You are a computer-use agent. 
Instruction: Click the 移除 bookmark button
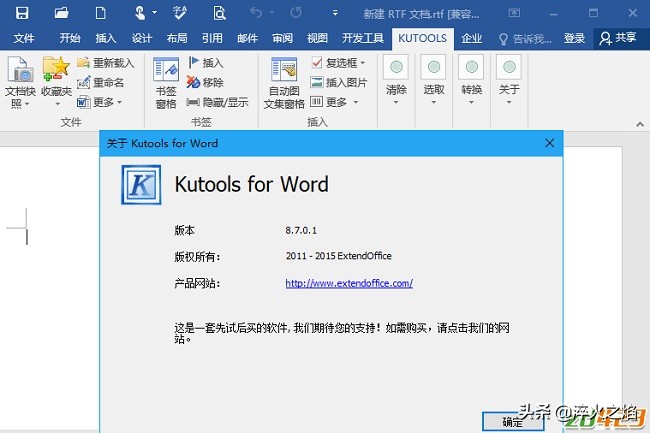pos(205,82)
